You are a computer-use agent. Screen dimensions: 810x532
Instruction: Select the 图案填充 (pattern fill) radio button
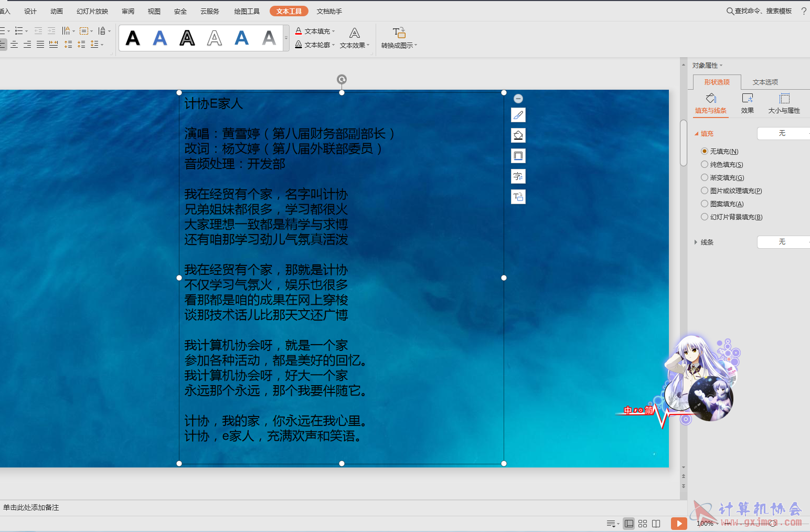coord(705,204)
